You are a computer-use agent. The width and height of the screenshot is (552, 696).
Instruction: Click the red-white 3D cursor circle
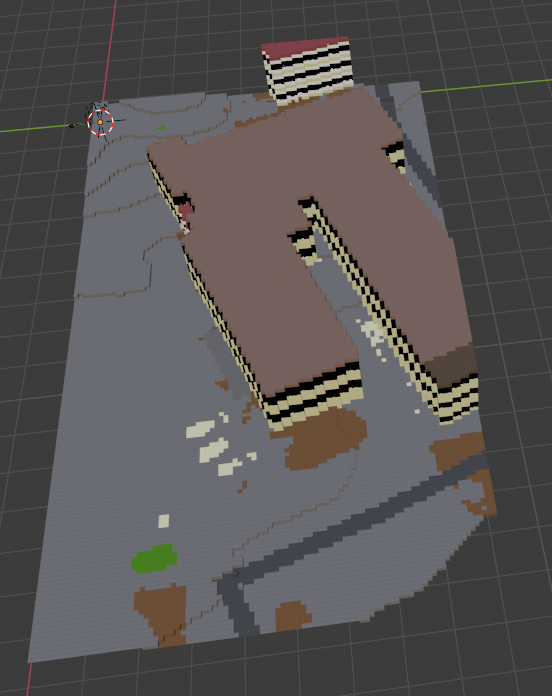tap(101, 122)
